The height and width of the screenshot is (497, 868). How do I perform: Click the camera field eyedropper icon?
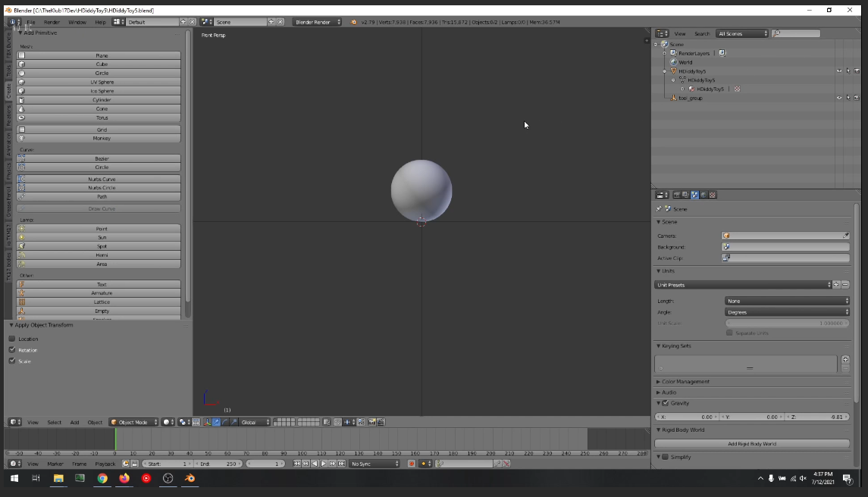point(845,236)
